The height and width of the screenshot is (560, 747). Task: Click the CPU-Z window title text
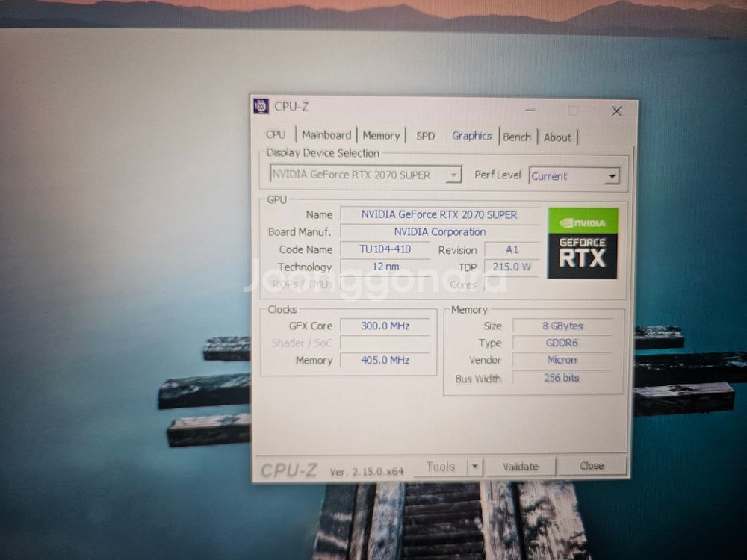point(291,107)
